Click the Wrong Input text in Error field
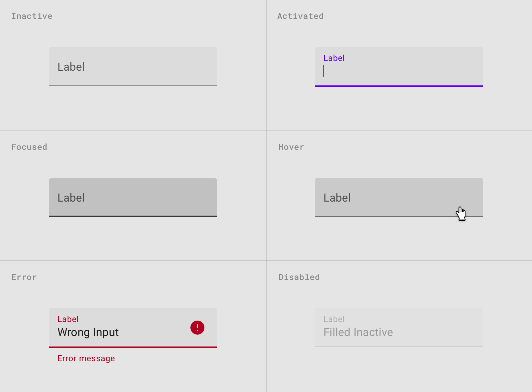The image size is (532, 392). (88, 332)
